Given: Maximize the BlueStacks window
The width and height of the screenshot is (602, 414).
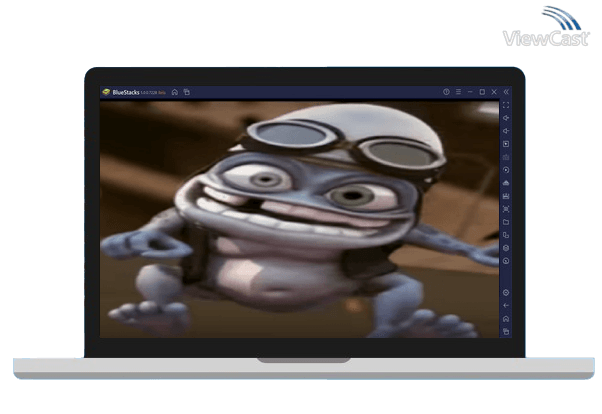Looking at the screenshot, I should pos(482,92).
